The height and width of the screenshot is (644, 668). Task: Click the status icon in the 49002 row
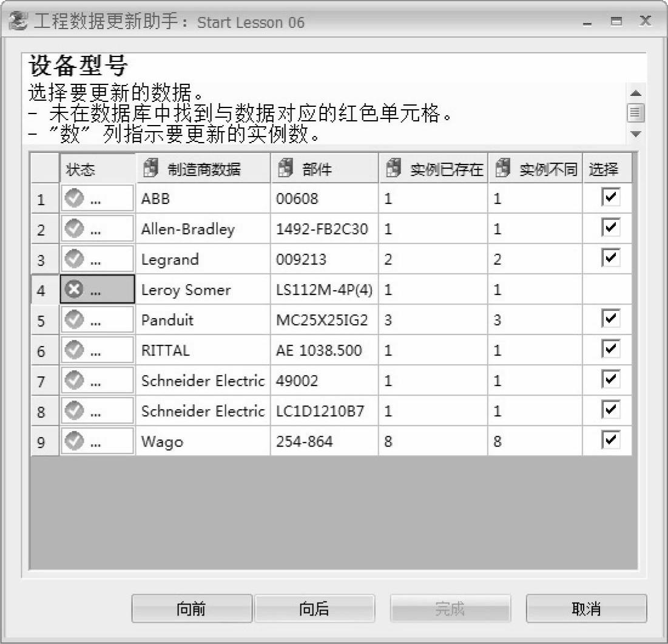tap(74, 380)
